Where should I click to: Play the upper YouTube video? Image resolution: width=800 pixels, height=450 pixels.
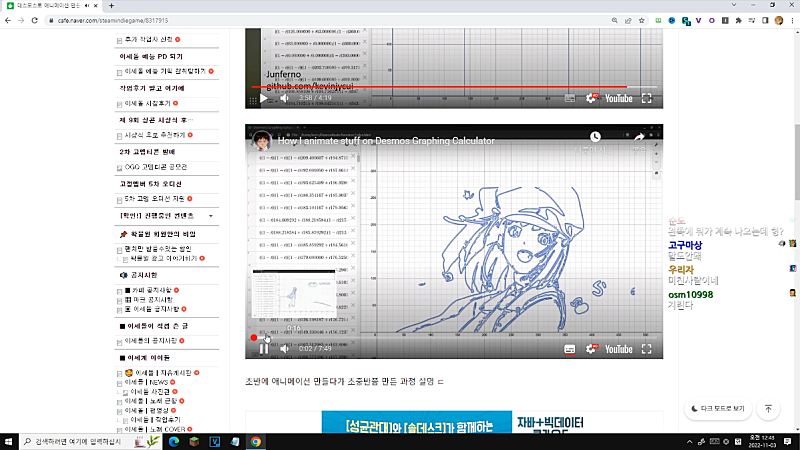[x=263, y=98]
